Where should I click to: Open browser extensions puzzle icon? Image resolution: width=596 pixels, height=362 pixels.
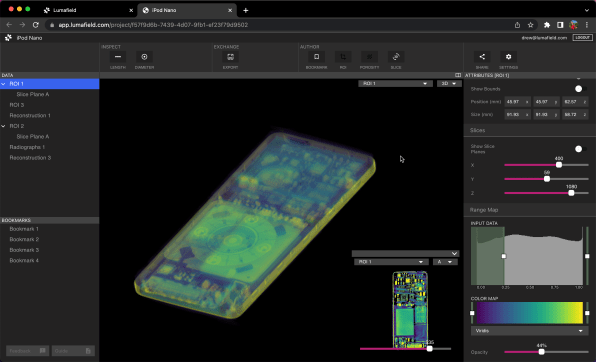pos(547,25)
